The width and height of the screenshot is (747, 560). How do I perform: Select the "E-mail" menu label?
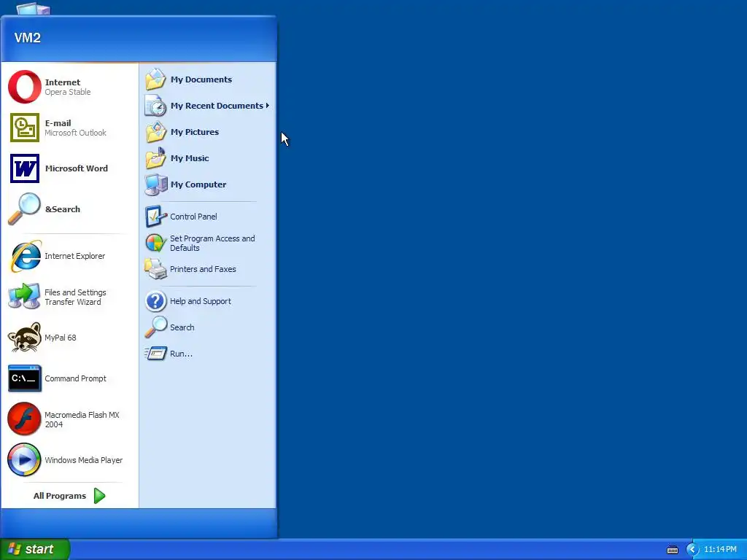(x=58, y=123)
